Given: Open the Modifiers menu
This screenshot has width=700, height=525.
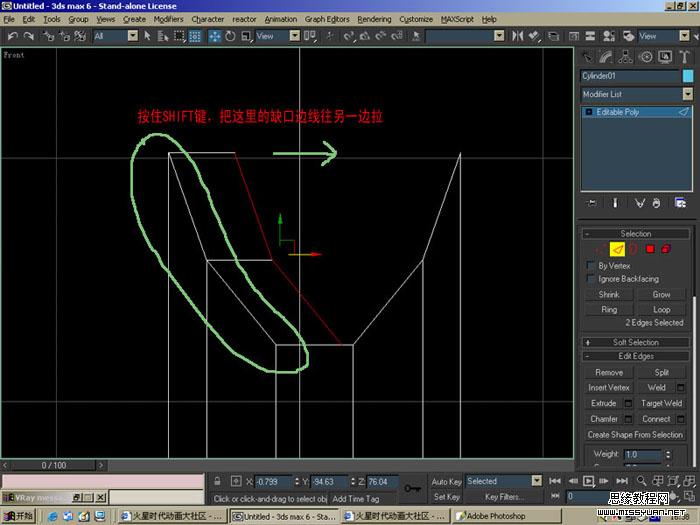Looking at the screenshot, I should 168,19.
